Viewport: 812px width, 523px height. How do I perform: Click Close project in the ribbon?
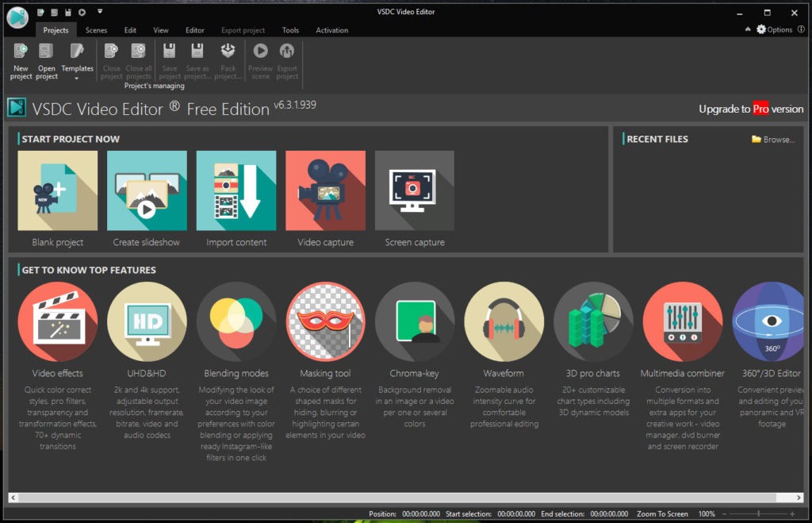pyautogui.click(x=111, y=62)
